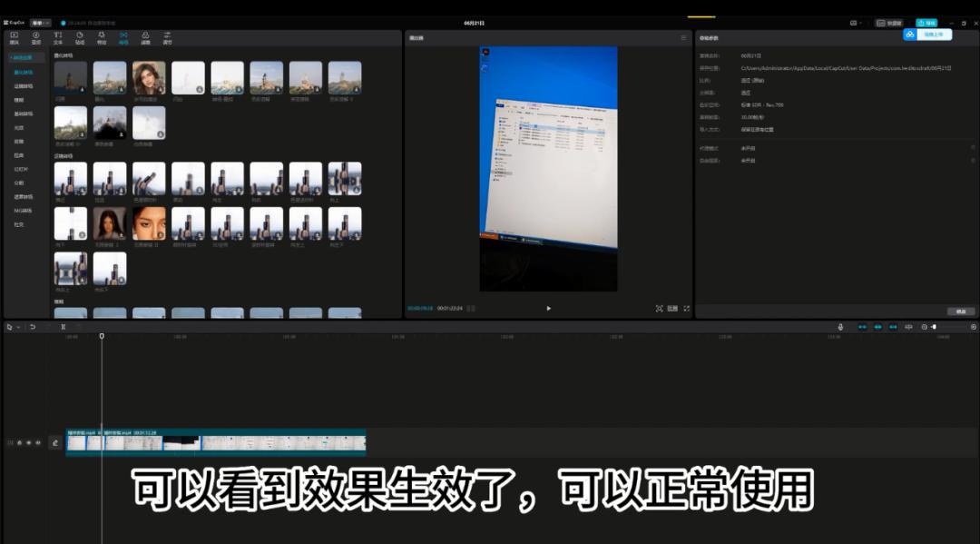Open the 媒体 (Media) panel

tap(15, 37)
